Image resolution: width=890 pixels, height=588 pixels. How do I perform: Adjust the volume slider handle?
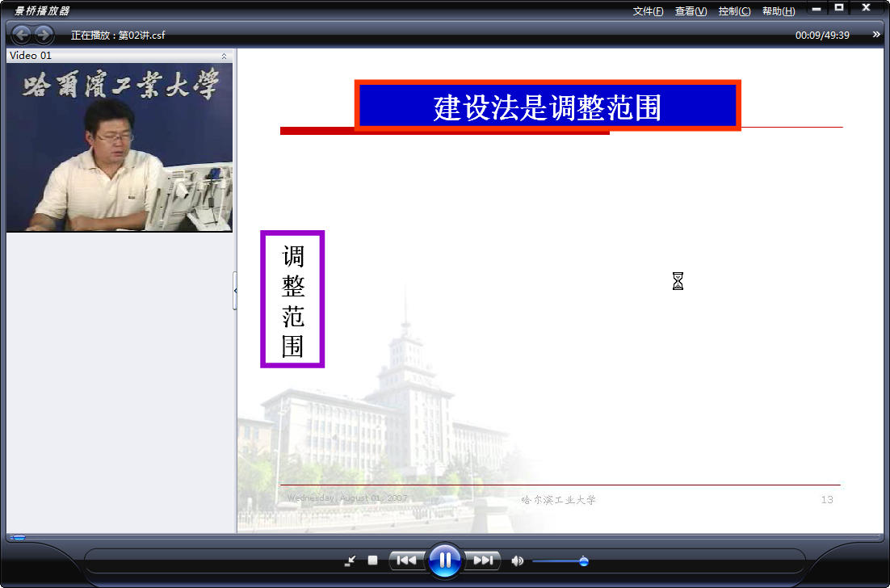[583, 561]
